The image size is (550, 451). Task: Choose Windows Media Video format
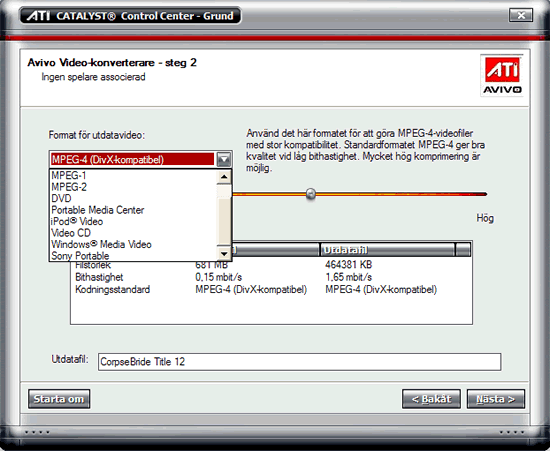click(101, 244)
